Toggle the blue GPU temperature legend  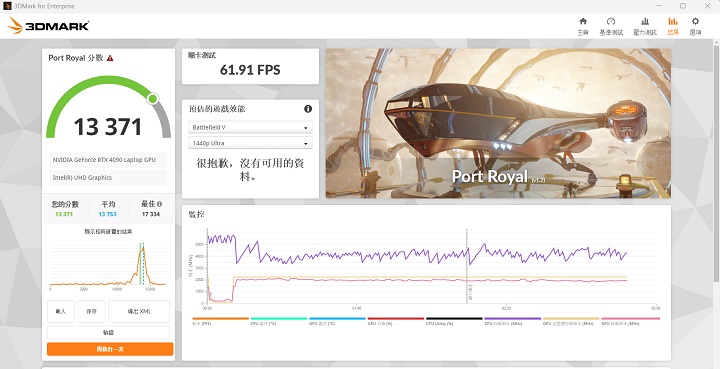point(337,321)
